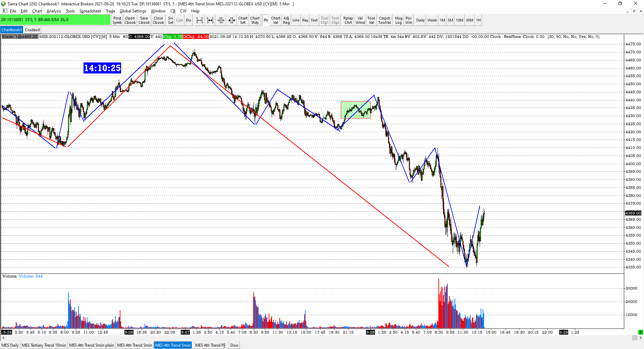Click the fourth bar spacing arrows icon

coord(232,20)
